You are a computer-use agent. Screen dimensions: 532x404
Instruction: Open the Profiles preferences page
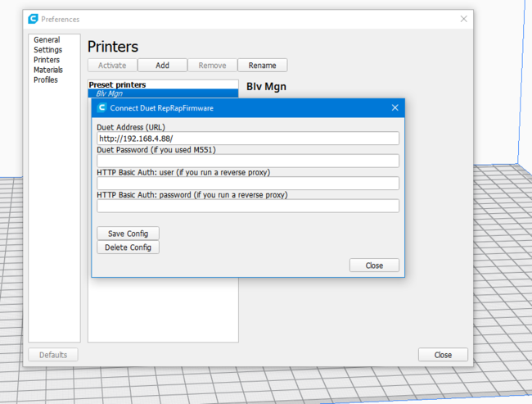(46, 79)
